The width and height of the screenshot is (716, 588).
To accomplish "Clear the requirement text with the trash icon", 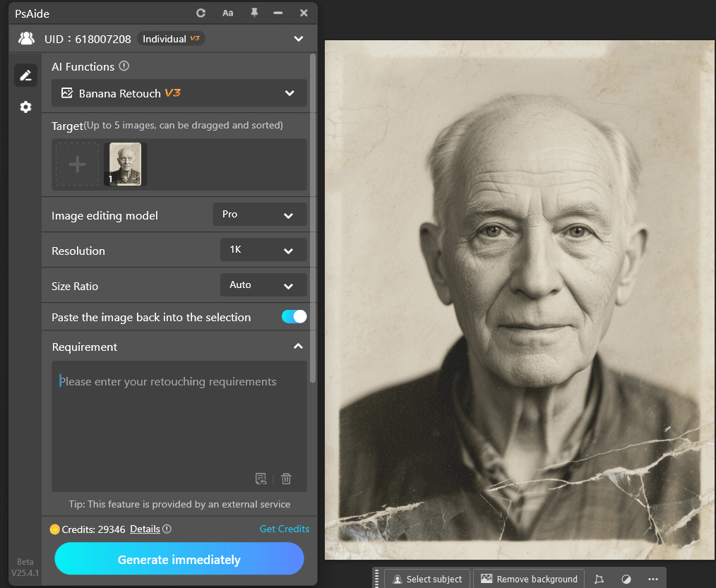I will point(286,479).
